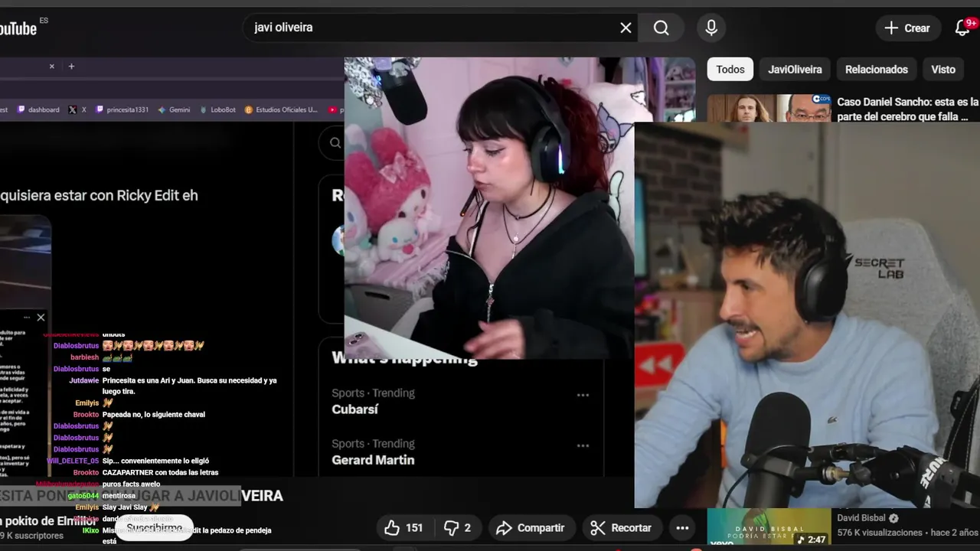Open the 'Caso Daniel Sancho' video title
980x551 pixels.
(x=908, y=109)
